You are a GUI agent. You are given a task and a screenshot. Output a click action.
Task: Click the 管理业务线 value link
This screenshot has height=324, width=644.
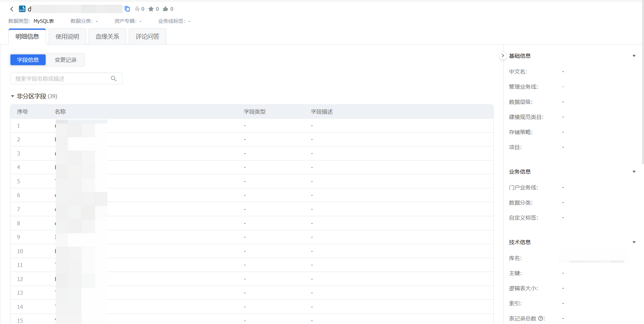[563, 87]
